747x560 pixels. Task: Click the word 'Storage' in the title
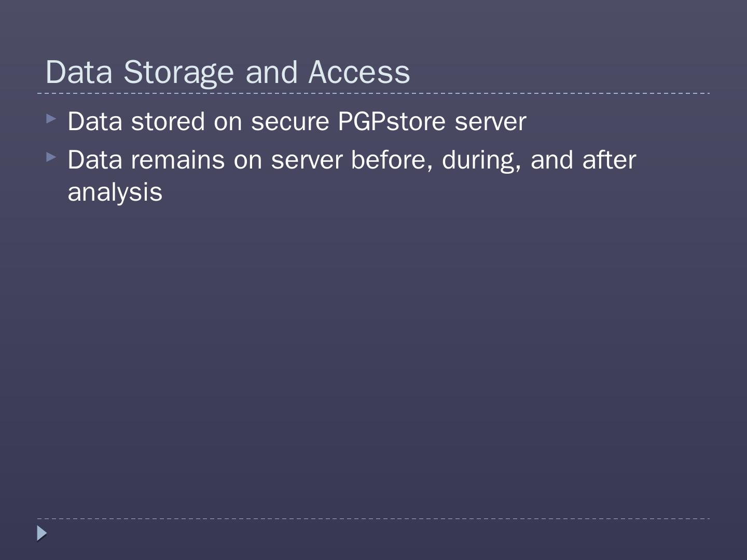(x=178, y=72)
